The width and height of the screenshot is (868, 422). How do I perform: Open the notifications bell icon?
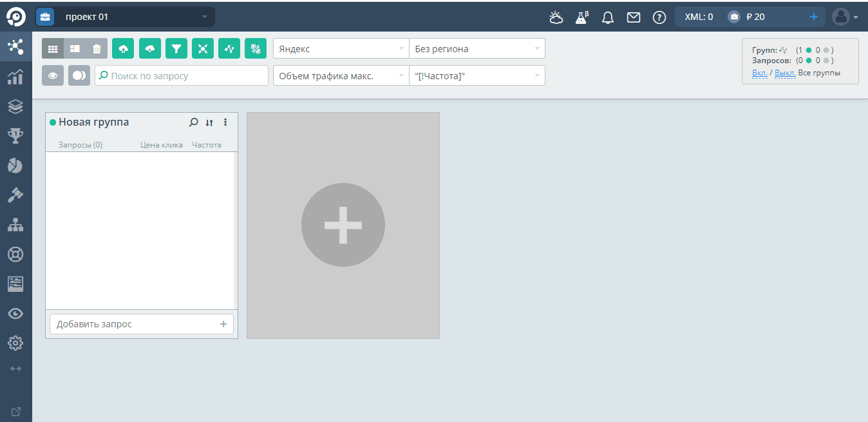[607, 17]
